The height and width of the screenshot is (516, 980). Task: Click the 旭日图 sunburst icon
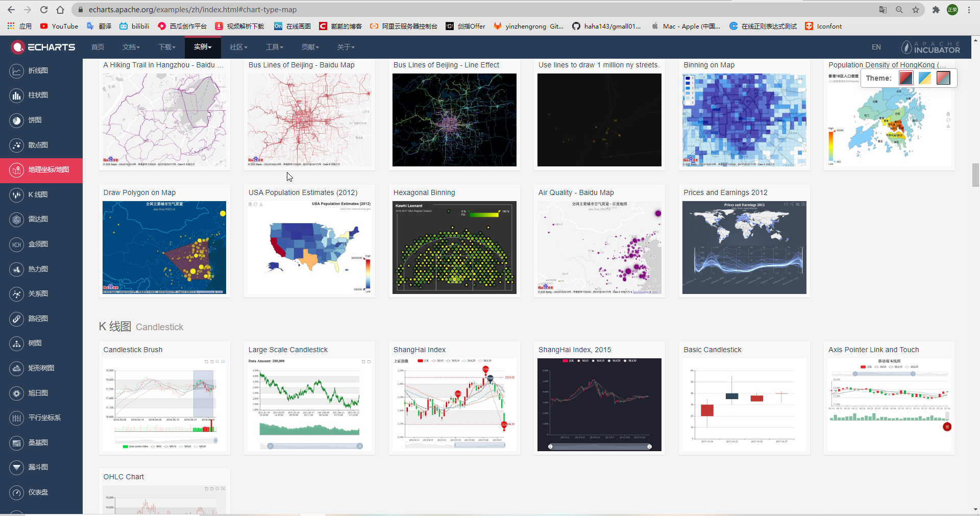pyautogui.click(x=17, y=394)
